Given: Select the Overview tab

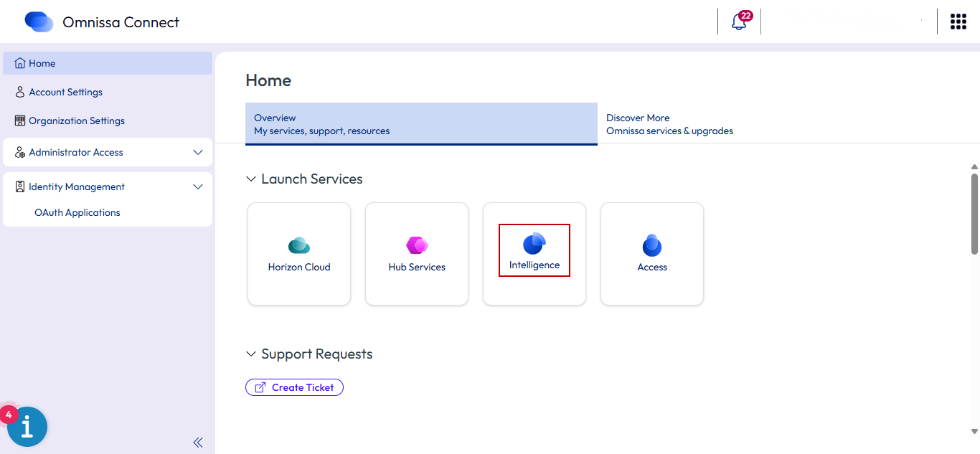Looking at the screenshot, I should (x=421, y=124).
